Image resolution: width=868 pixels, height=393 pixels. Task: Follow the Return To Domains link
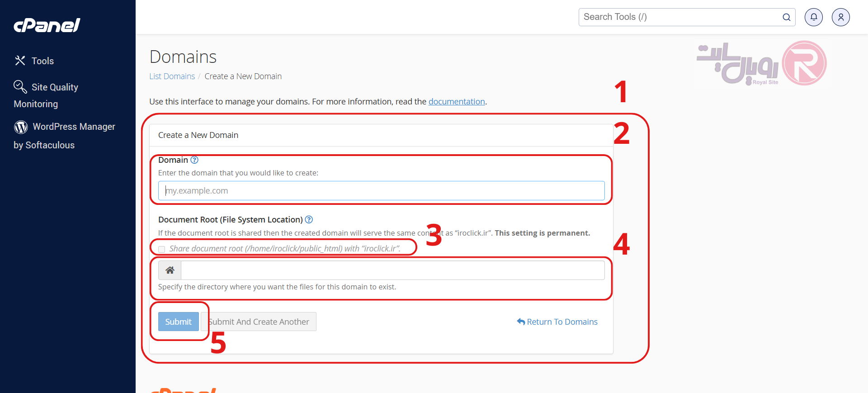(x=557, y=322)
